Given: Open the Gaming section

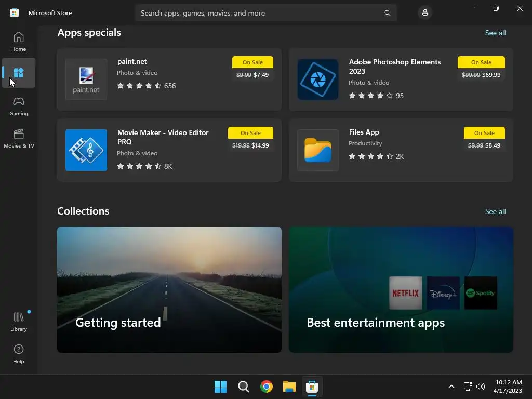Looking at the screenshot, I should 19,106.
